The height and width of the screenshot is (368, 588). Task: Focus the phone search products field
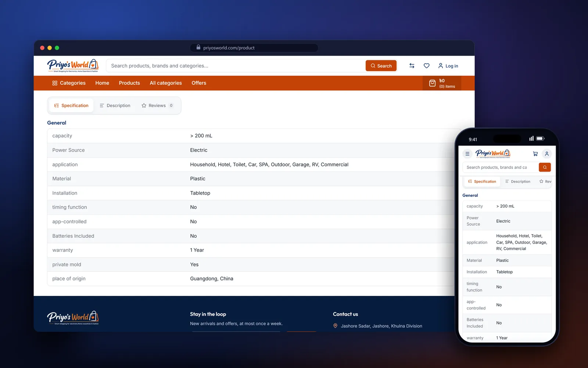500,167
